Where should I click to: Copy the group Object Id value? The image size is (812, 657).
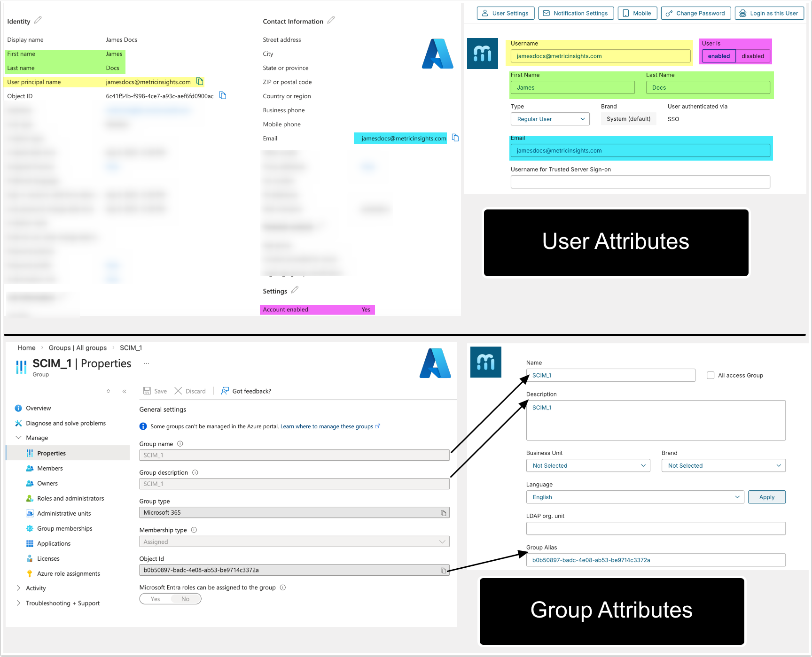point(443,571)
